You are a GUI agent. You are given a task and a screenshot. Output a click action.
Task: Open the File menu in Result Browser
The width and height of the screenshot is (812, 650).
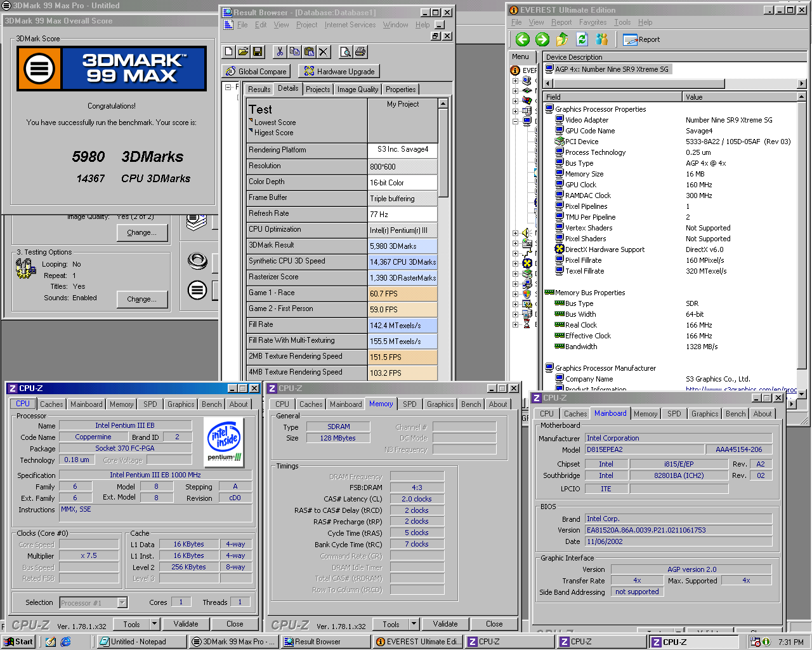[x=242, y=25]
